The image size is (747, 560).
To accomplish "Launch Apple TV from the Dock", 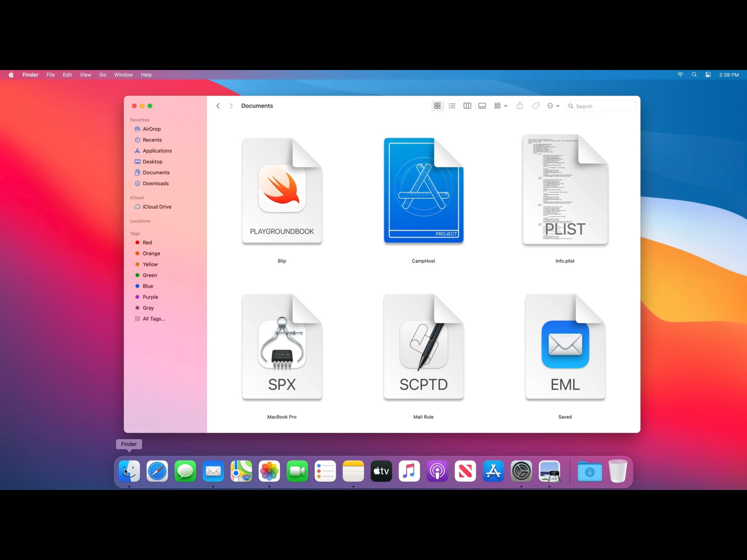I will (381, 471).
